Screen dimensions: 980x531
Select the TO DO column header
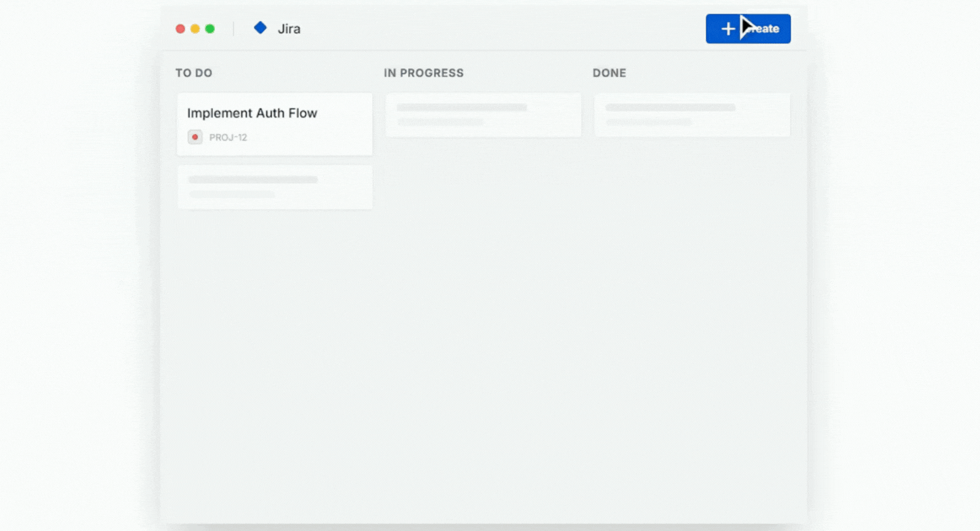pyautogui.click(x=194, y=73)
